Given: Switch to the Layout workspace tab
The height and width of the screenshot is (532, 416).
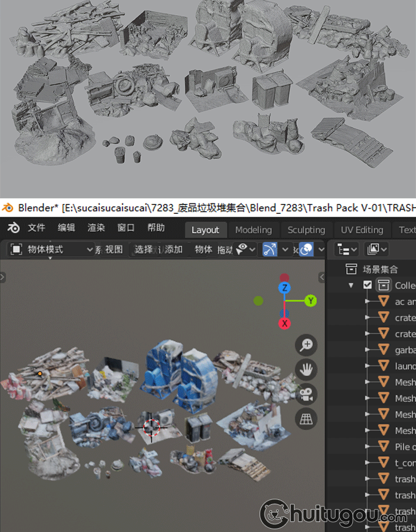Looking at the screenshot, I should [205, 230].
